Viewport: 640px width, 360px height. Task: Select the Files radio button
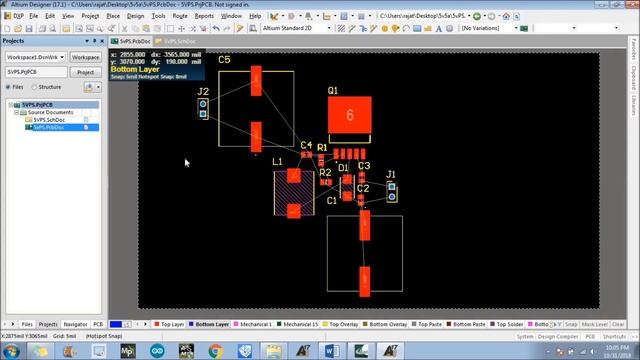coord(8,87)
